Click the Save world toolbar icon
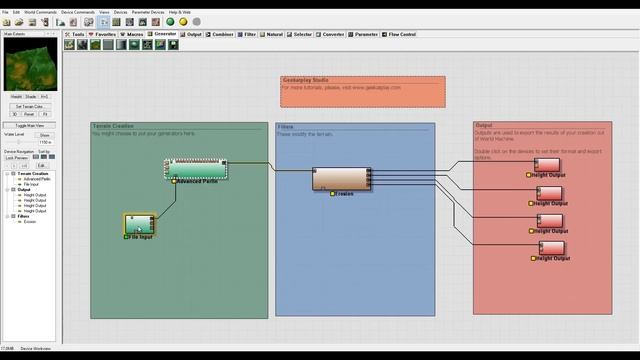This screenshot has height=360, width=640. tap(32, 22)
